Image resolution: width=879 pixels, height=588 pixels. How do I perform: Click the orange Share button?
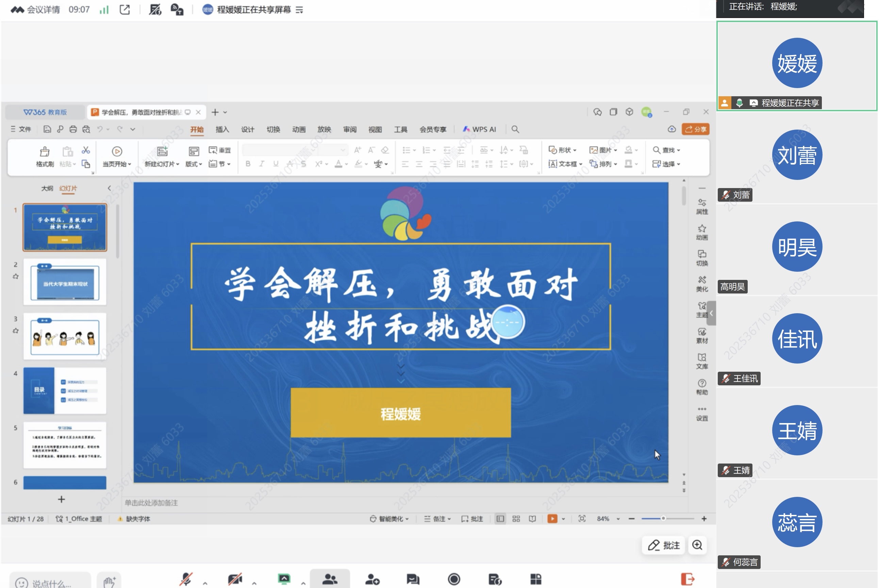(695, 129)
